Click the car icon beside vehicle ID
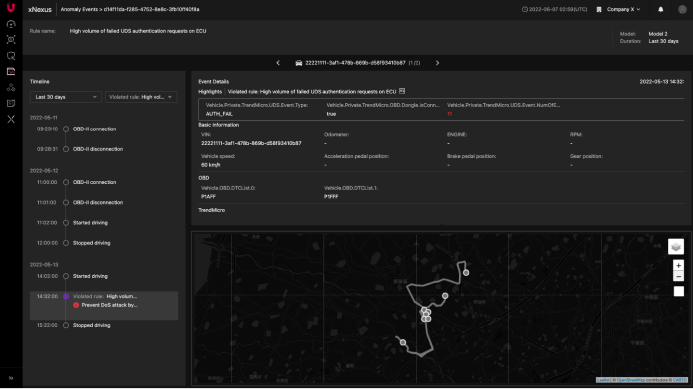 pyautogui.click(x=299, y=63)
